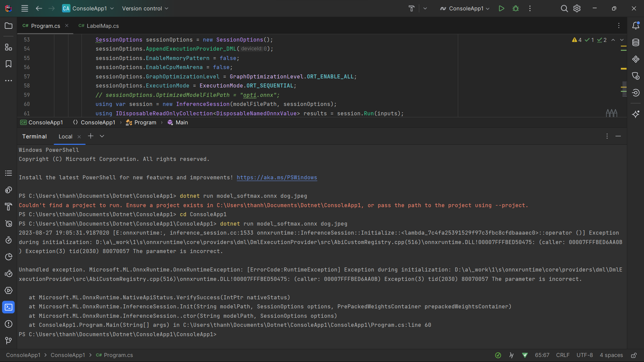
Task: Open the notifications bell
Action: pyautogui.click(x=636, y=25)
